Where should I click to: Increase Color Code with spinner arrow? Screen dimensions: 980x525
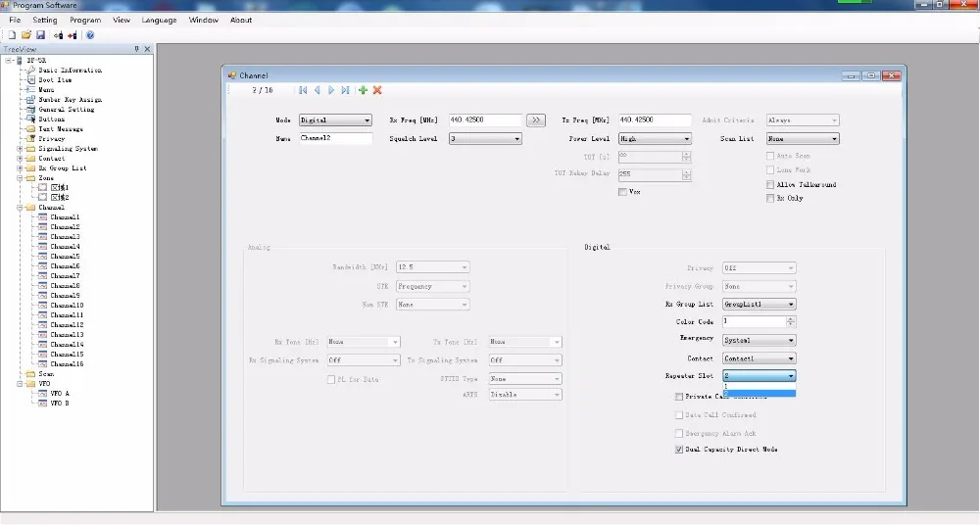791,318
